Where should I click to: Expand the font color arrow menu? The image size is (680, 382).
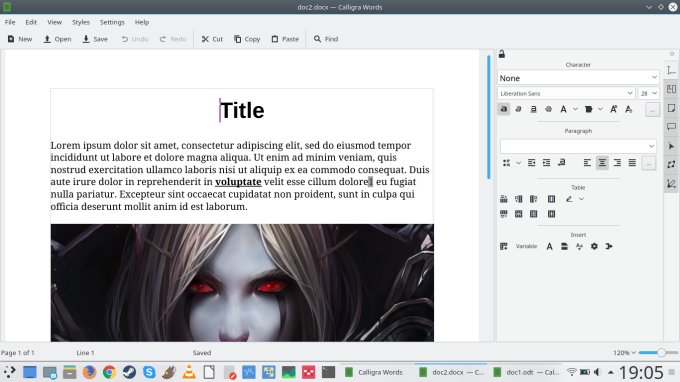(x=575, y=109)
